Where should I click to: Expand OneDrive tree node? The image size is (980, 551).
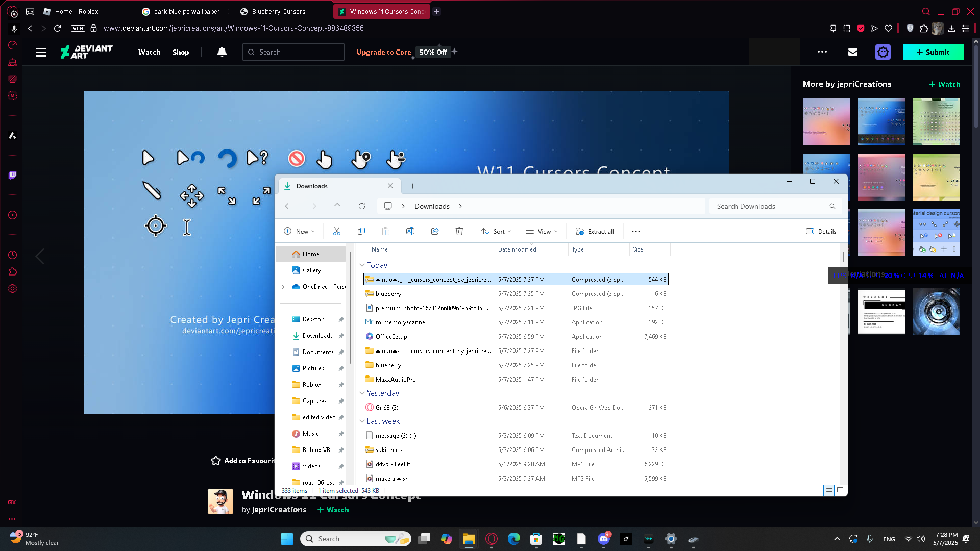(283, 287)
